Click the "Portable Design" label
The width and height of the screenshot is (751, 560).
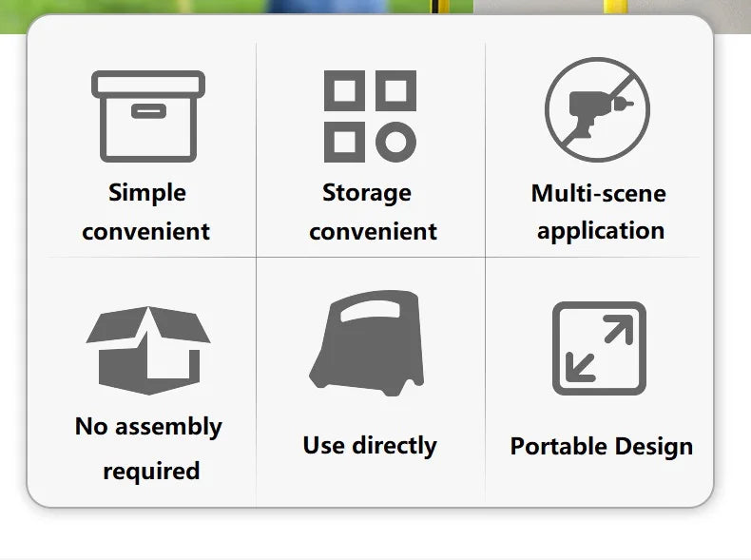[x=601, y=446]
